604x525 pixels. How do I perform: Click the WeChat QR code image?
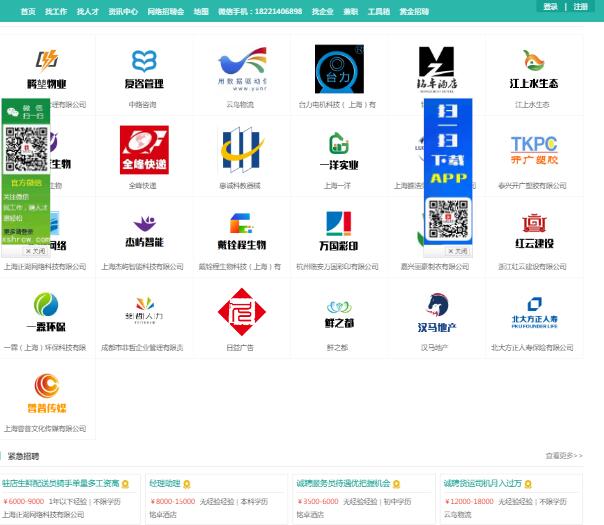pyautogui.click(x=26, y=149)
